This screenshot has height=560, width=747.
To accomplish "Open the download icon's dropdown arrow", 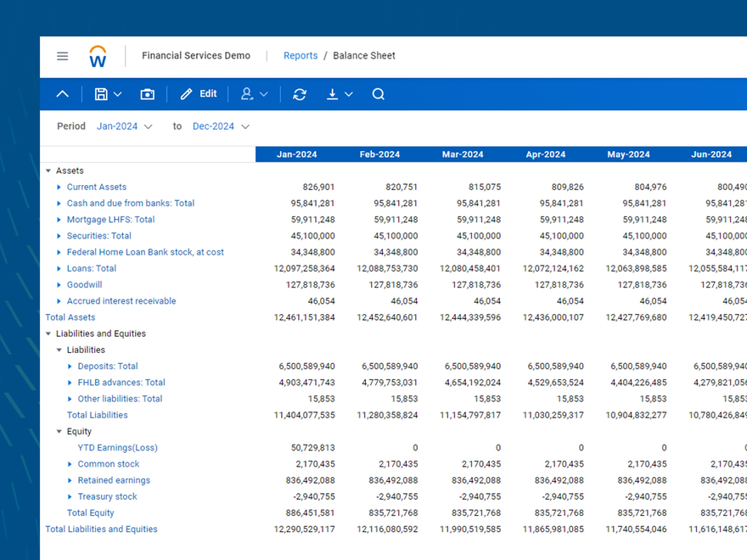I will (348, 93).
